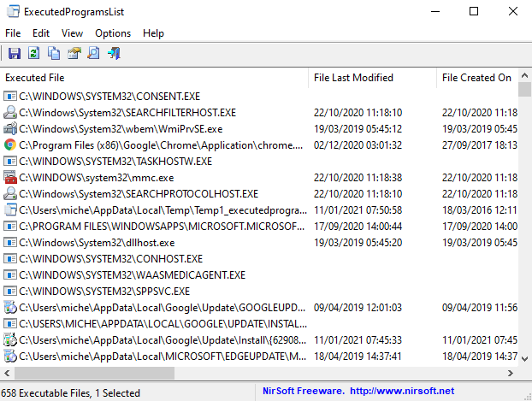
Task: Click the Chrome icon in the file list
Action: tap(10, 144)
